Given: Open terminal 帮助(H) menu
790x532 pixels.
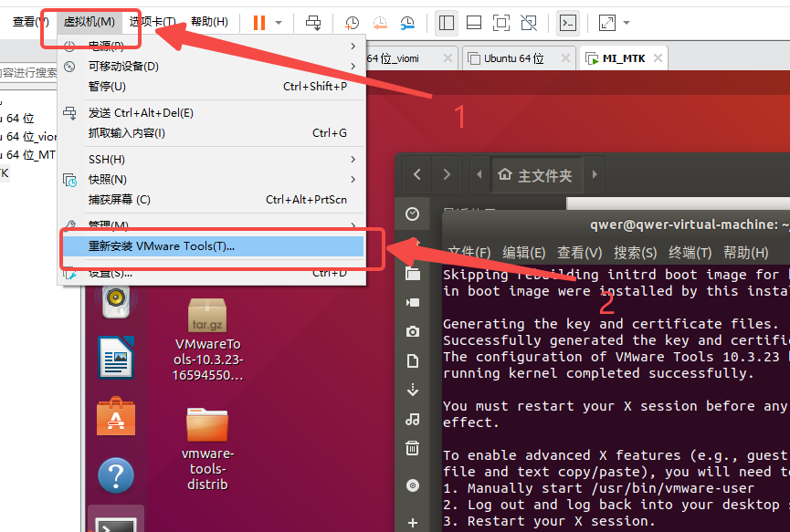Looking at the screenshot, I should [x=745, y=252].
